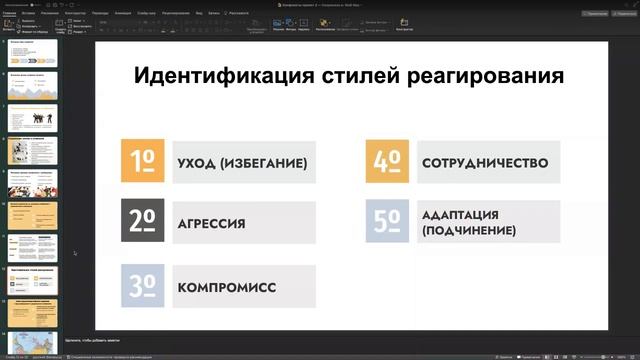Click the Конструктор (Designer) icon at ribbon right
640x360 pixels.
click(404, 24)
